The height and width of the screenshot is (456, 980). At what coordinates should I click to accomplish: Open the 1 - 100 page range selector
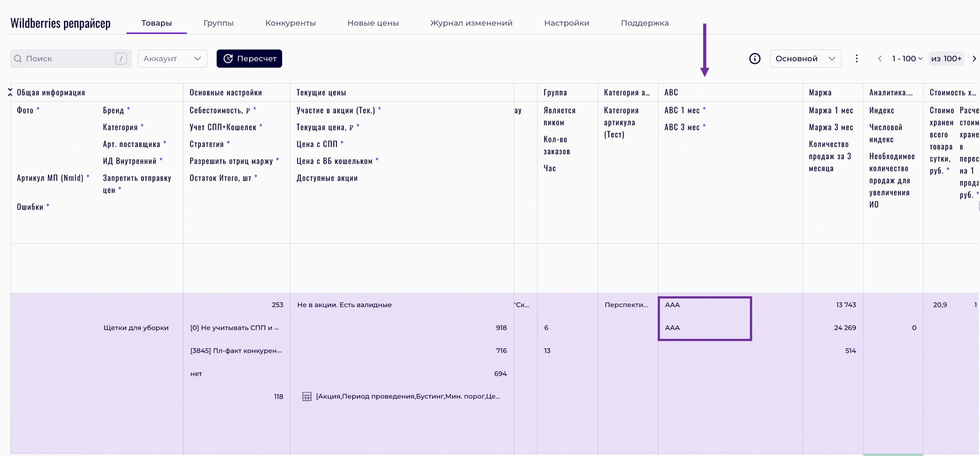pyautogui.click(x=907, y=59)
